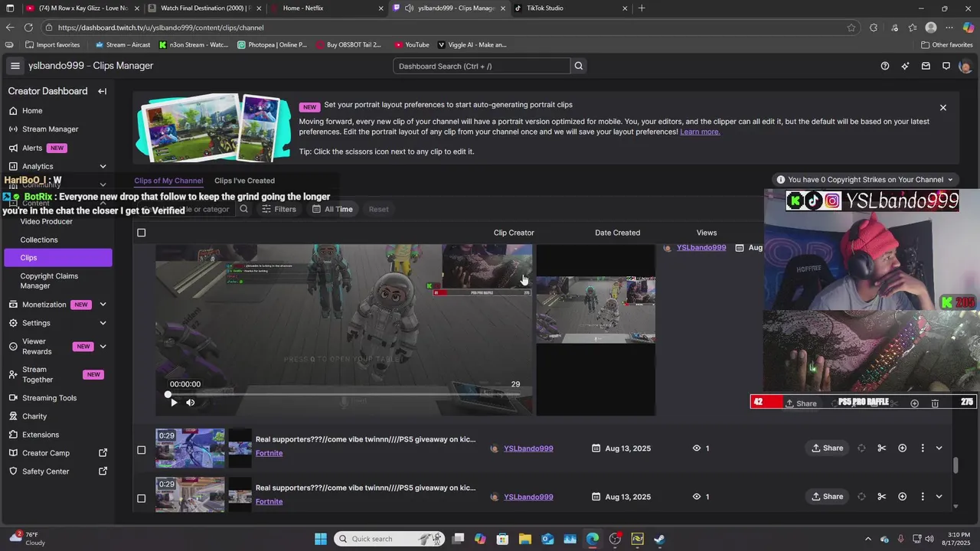Open Fortnite category link on first 0:29 clip
This screenshot has height=551, width=980.
(x=269, y=453)
